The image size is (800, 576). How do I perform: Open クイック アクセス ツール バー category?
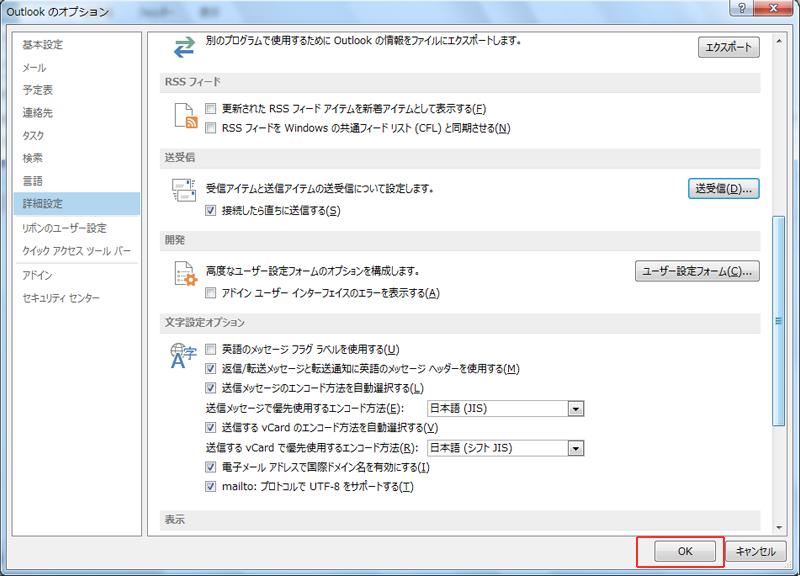pyautogui.click(x=77, y=251)
